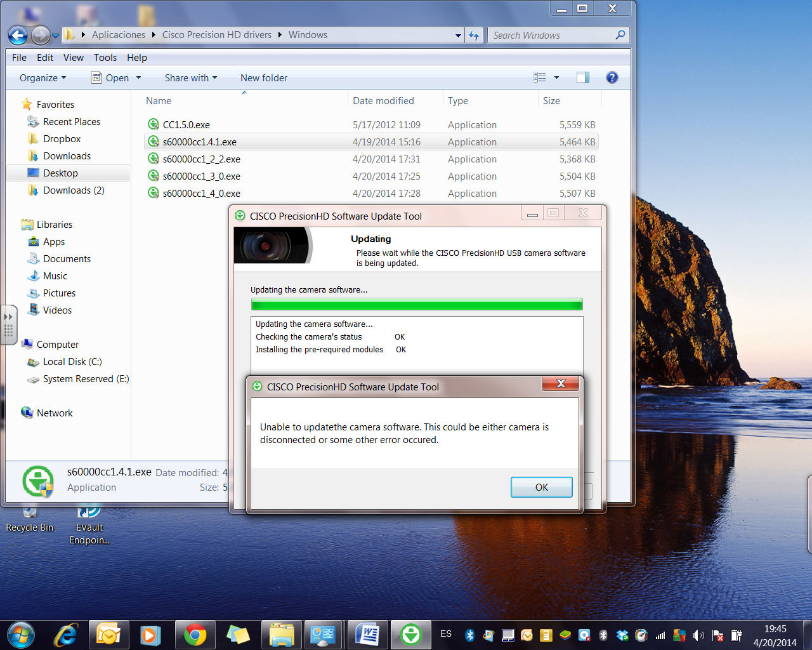Open the address bar previous locations dropdown
This screenshot has width=812, height=650.
tap(458, 36)
